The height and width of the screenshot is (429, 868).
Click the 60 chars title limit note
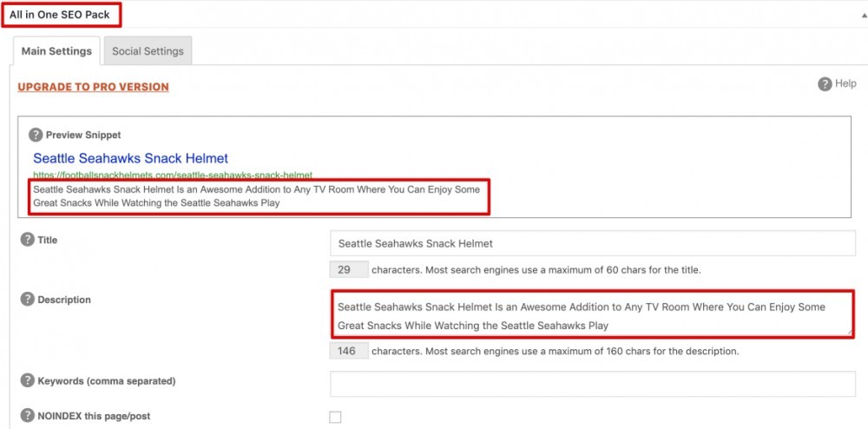pyautogui.click(x=536, y=271)
